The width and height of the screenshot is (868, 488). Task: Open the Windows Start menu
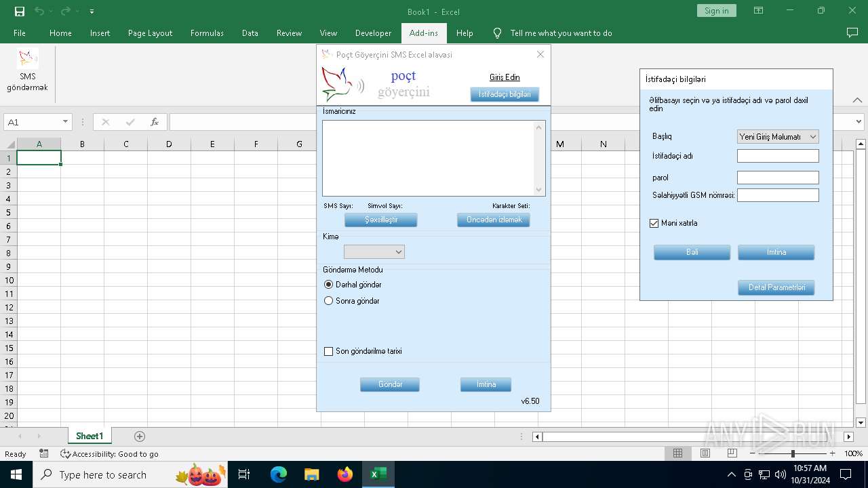click(16, 474)
